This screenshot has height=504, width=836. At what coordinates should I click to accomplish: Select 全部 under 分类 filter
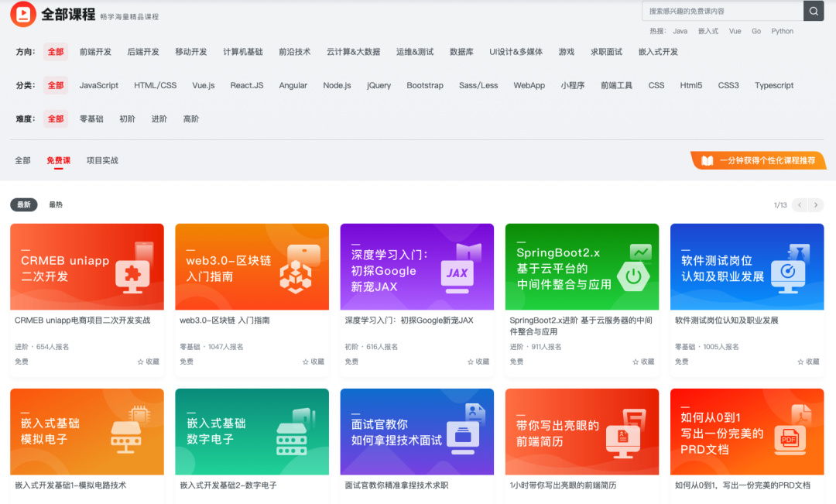point(56,85)
